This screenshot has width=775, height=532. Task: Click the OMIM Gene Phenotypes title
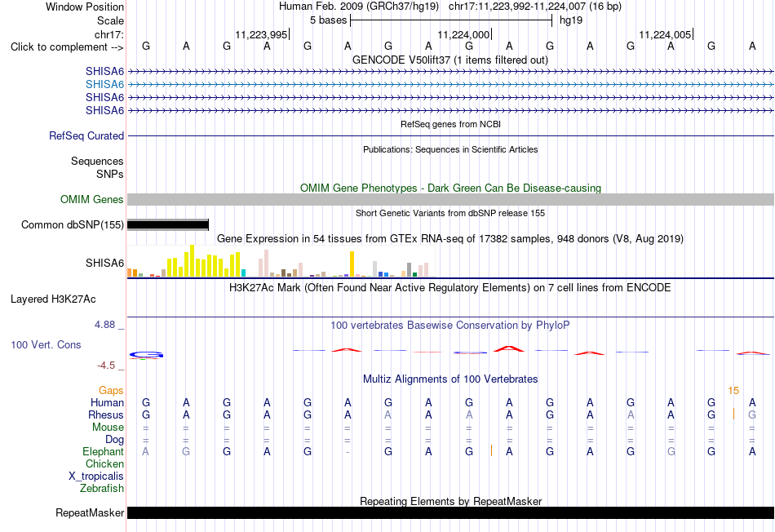450,188
